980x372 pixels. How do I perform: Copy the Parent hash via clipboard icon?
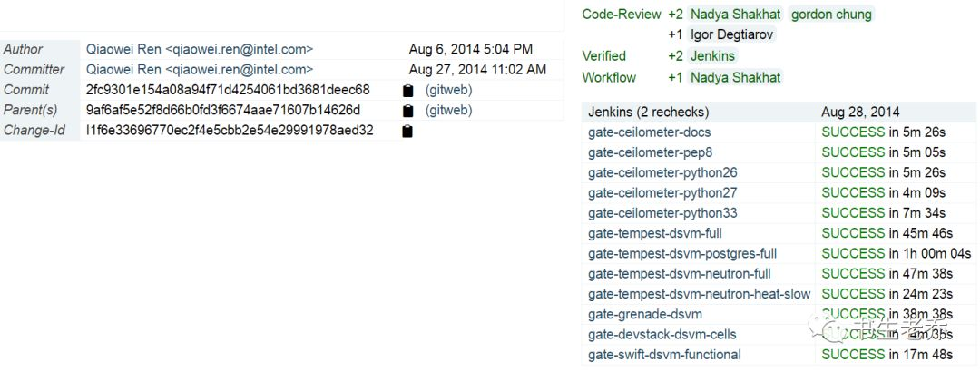(408, 111)
